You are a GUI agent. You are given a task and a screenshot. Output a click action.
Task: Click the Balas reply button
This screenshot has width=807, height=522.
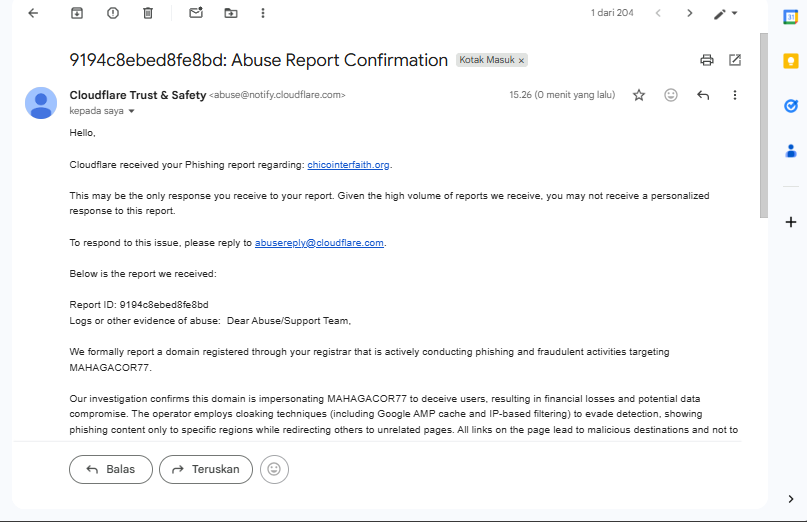point(110,469)
